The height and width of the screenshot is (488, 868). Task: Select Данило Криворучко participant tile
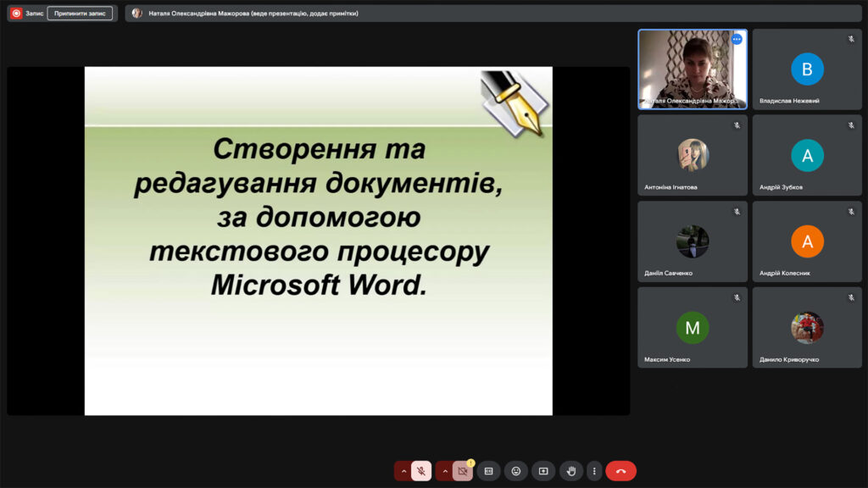(x=807, y=328)
